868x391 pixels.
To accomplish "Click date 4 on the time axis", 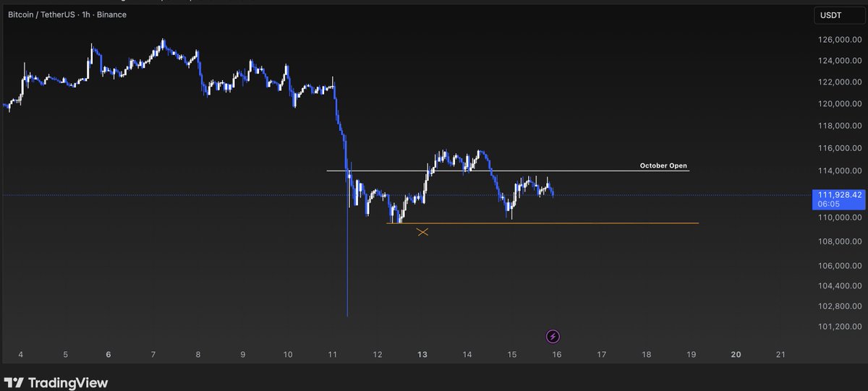I will tap(20, 355).
